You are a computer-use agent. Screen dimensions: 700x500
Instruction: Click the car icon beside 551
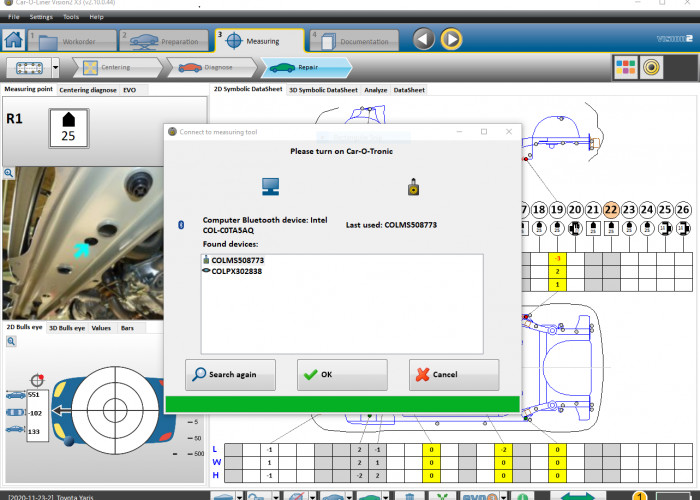point(16,395)
